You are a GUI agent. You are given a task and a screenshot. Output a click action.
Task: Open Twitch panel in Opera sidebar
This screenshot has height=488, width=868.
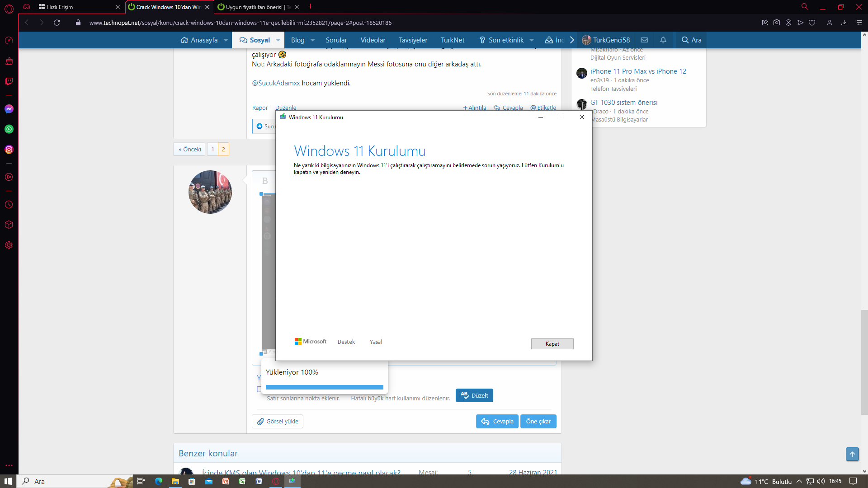pyautogui.click(x=9, y=81)
